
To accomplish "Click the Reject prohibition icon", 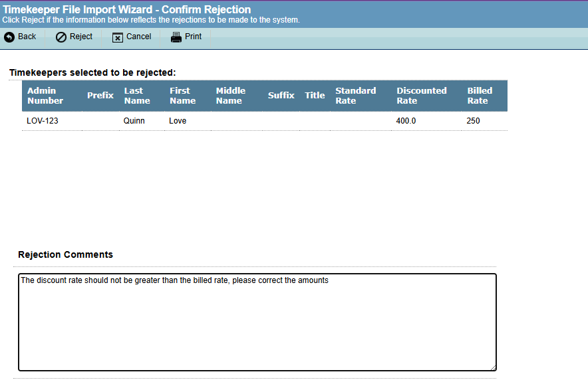I will tap(61, 37).
